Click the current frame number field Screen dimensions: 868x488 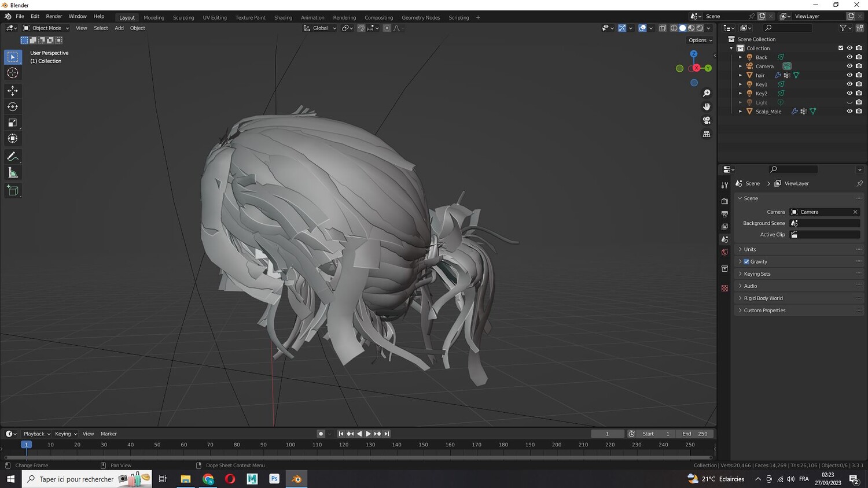607,434
